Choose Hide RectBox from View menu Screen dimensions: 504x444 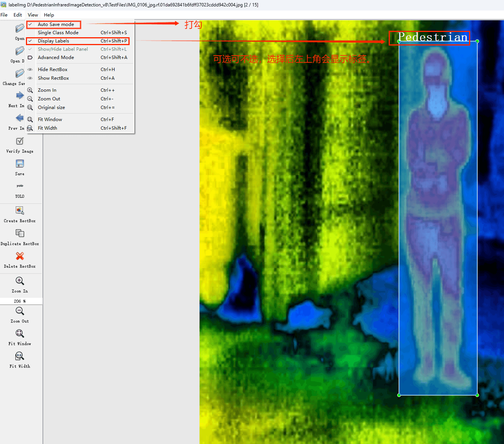pos(80,70)
